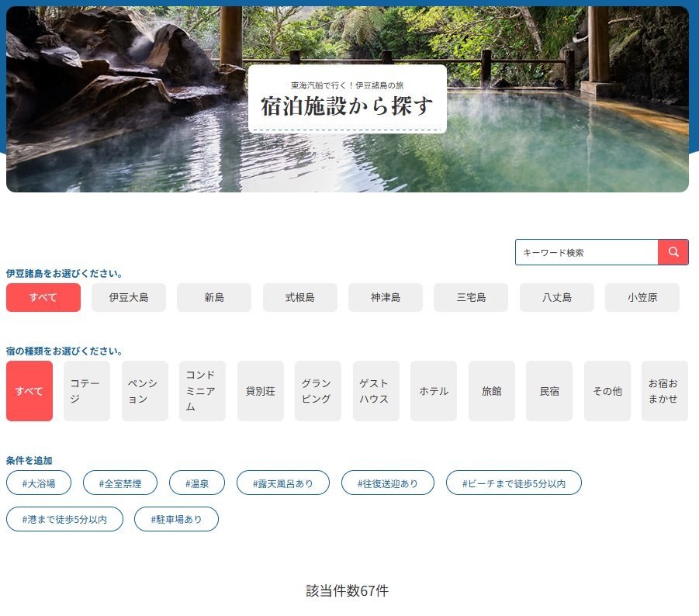Click the 宿の種類をお選びください label
Image resolution: width=699 pixels, height=616 pixels.
(64, 351)
